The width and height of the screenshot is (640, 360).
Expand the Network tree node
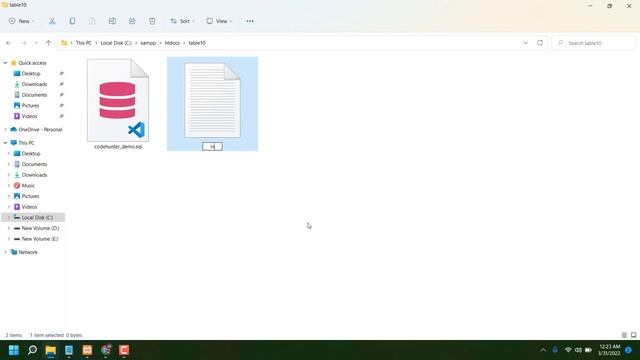point(5,252)
